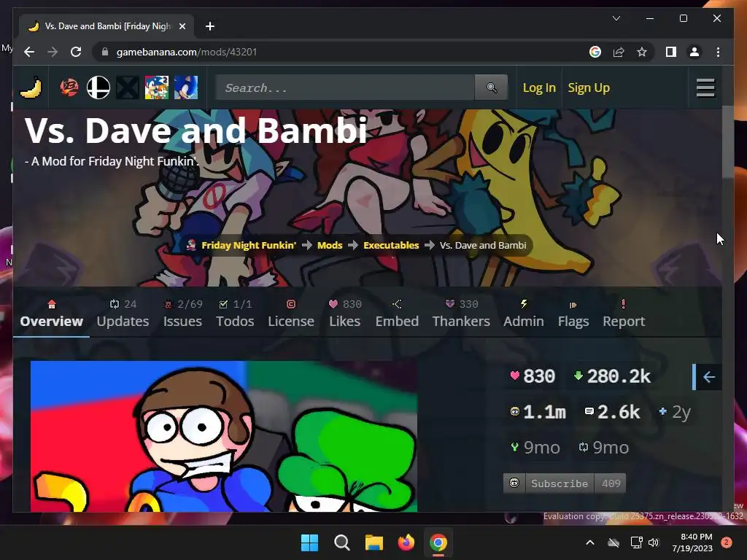The height and width of the screenshot is (560, 747).
Task: Open the Sign Up link
Action: click(589, 87)
